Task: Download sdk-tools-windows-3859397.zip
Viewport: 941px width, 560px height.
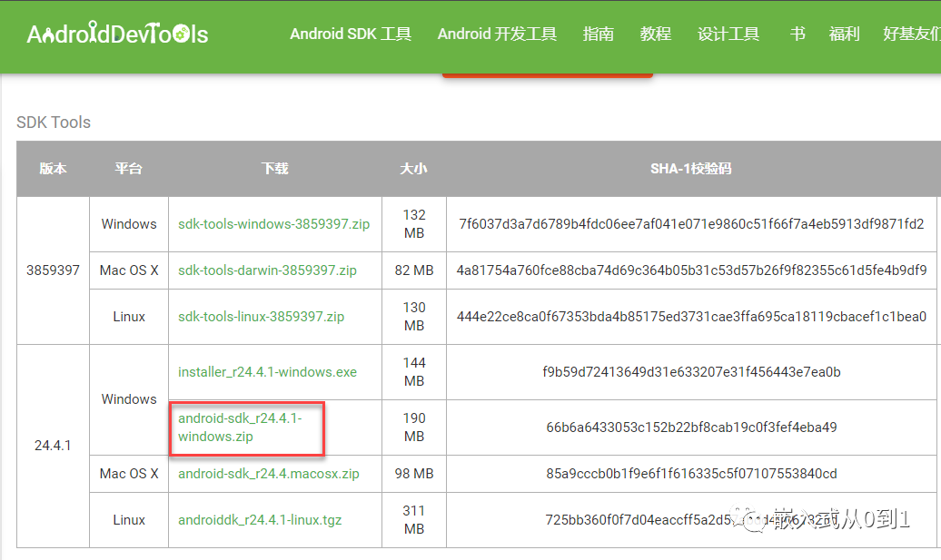Action: pos(273,224)
